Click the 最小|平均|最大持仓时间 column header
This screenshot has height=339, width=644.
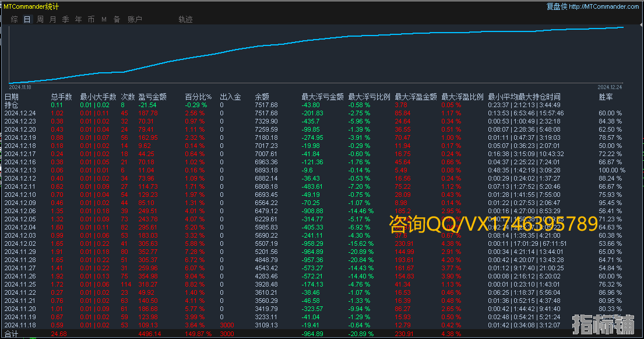click(524, 97)
